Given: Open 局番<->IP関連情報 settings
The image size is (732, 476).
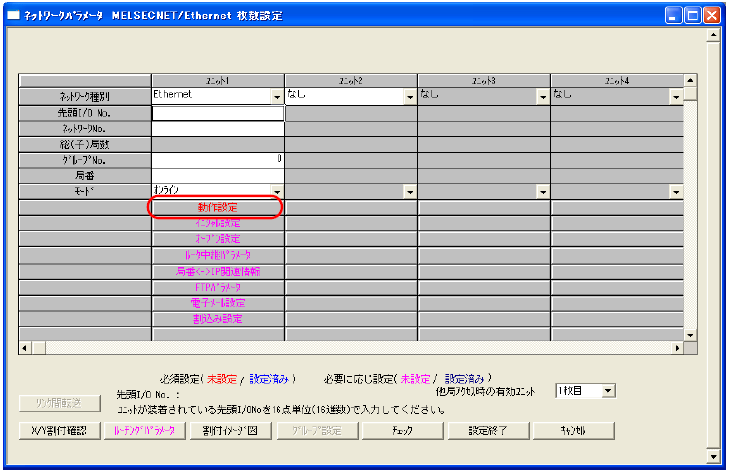Looking at the screenshot, I should point(217,271).
